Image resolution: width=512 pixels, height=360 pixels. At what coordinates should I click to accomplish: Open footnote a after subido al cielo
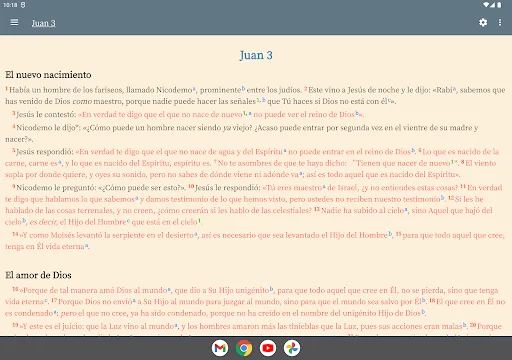click(406, 209)
